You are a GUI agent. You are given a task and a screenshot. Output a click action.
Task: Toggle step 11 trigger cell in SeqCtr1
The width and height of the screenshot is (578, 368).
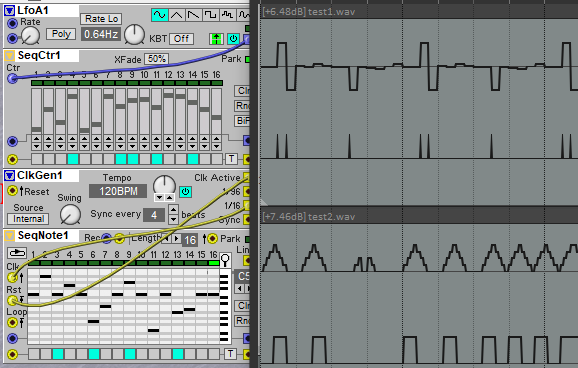157,159
